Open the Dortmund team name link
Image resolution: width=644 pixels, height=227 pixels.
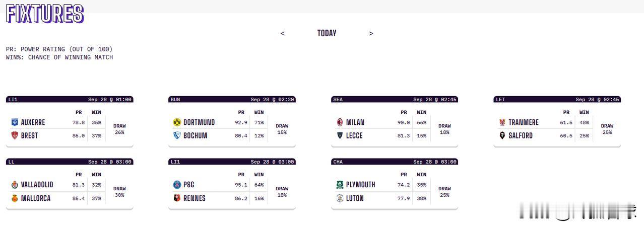[x=199, y=122]
